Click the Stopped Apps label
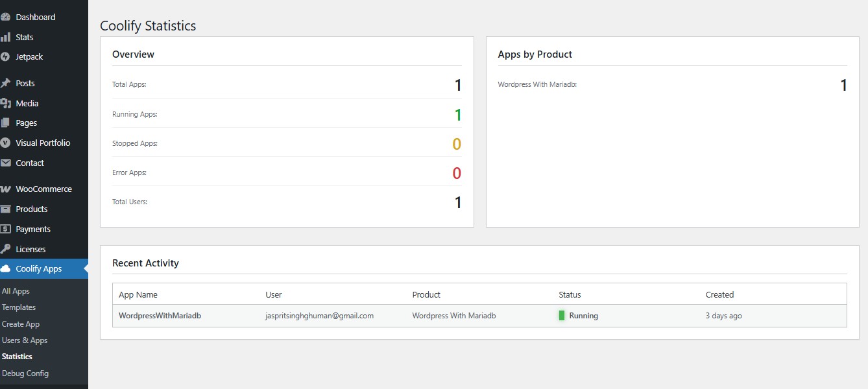The image size is (868, 389). [x=135, y=143]
